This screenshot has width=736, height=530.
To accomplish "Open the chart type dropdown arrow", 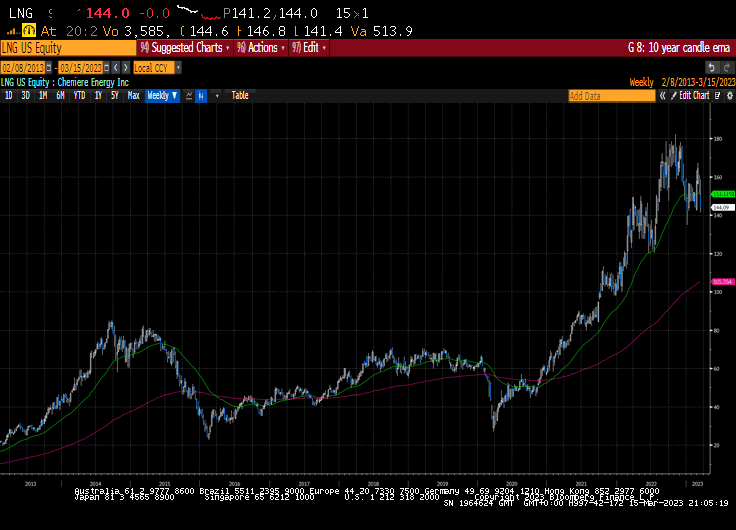I will pos(217,96).
